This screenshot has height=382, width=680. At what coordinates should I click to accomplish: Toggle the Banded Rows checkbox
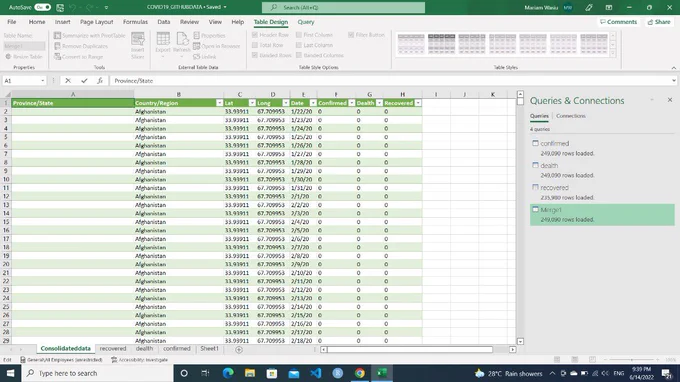click(x=255, y=55)
